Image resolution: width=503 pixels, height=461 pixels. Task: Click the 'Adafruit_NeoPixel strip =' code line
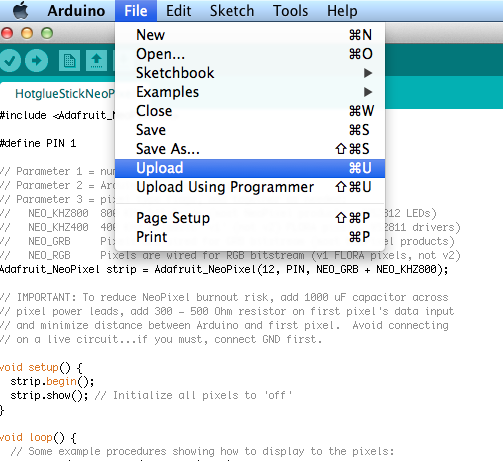(x=224, y=269)
